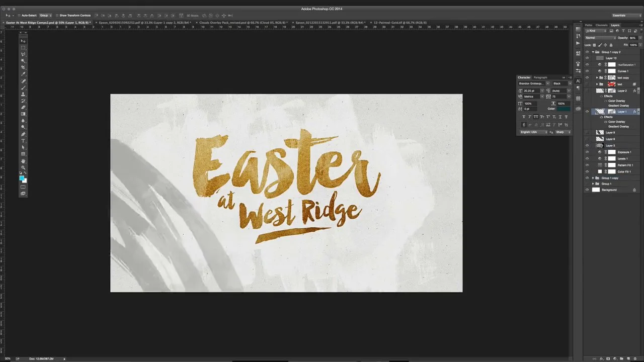Viewport: 644px width, 362px height.
Task: Select the Hand tool
Action: 23,161
